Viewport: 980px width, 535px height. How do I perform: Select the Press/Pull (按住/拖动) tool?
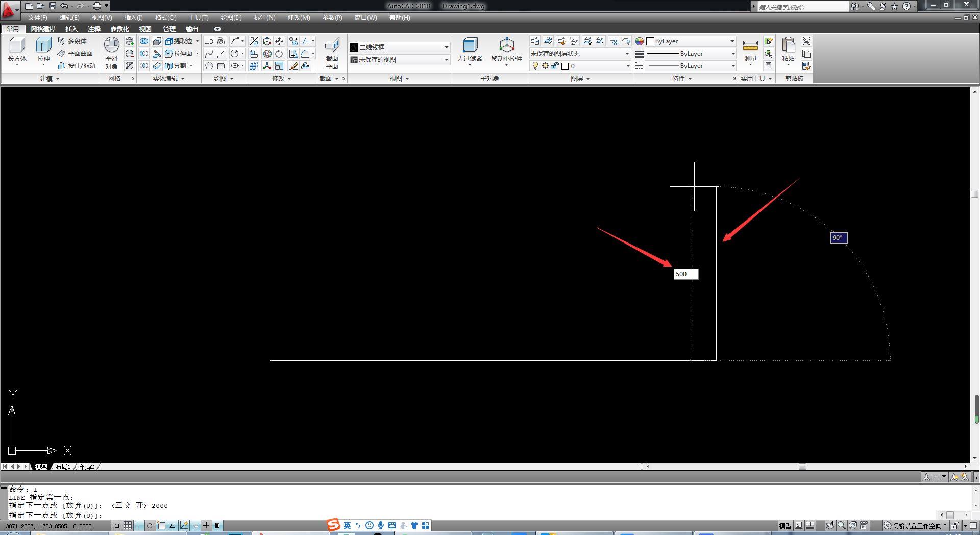(x=76, y=66)
